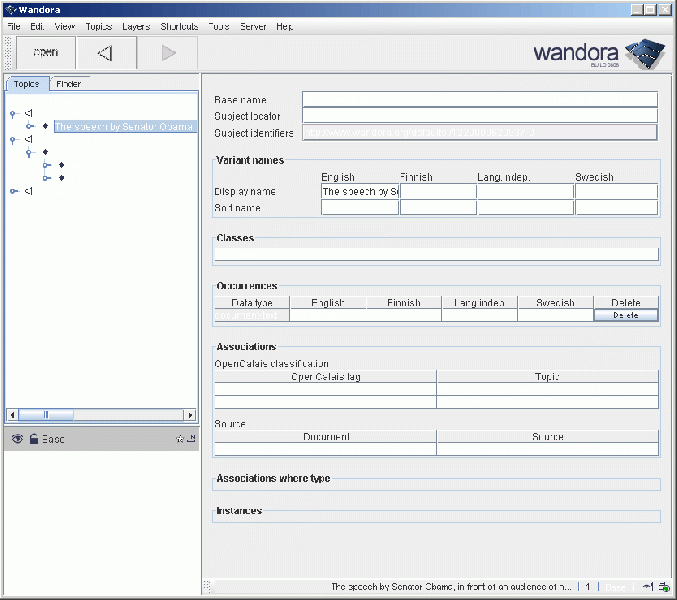
Task: Click the Wandora logo in toolbar
Action: click(x=597, y=53)
